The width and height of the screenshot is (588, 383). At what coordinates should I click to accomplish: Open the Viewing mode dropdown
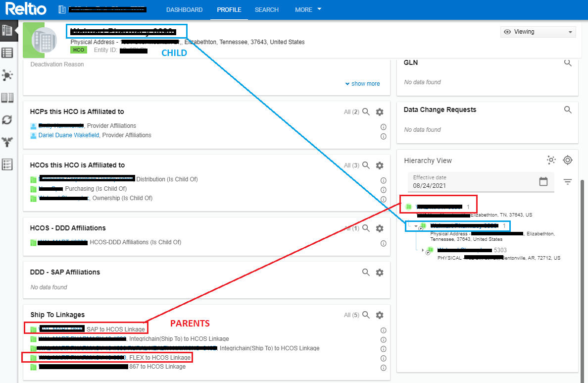point(538,32)
